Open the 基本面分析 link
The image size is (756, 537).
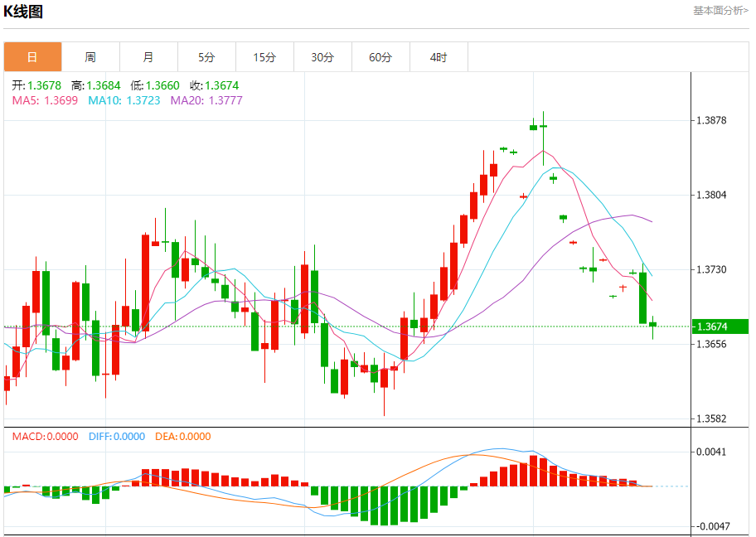click(720, 11)
